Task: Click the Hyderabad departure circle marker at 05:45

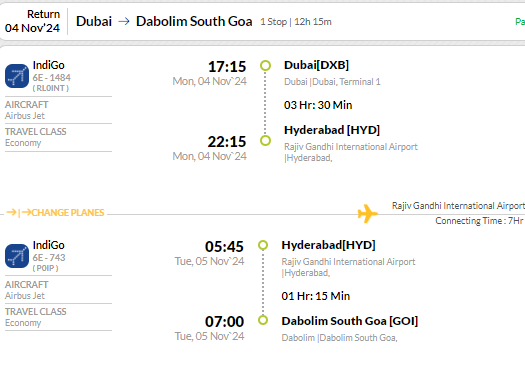Action: point(263,245)
